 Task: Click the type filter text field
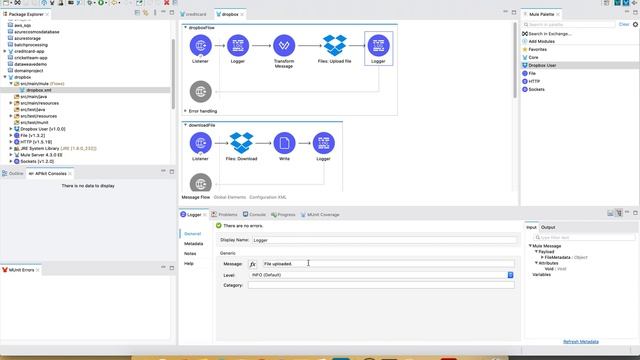coord(584,237)
